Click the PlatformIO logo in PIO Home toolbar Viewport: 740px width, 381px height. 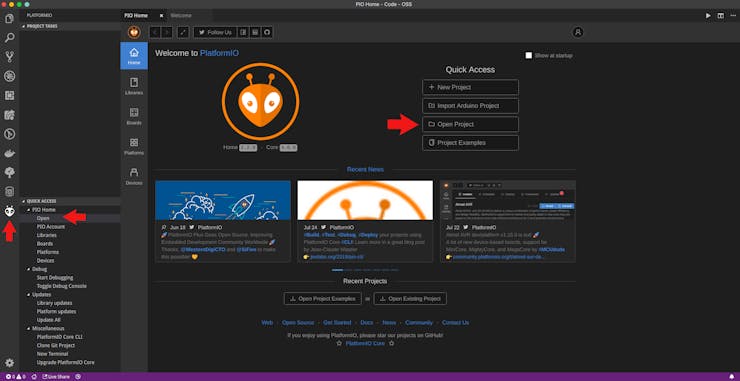[134, 32]
